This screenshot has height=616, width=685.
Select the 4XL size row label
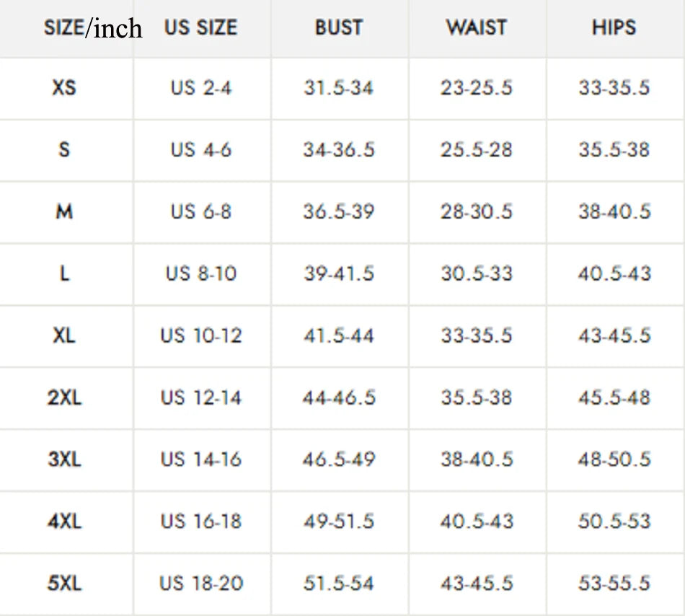[64, 522]
